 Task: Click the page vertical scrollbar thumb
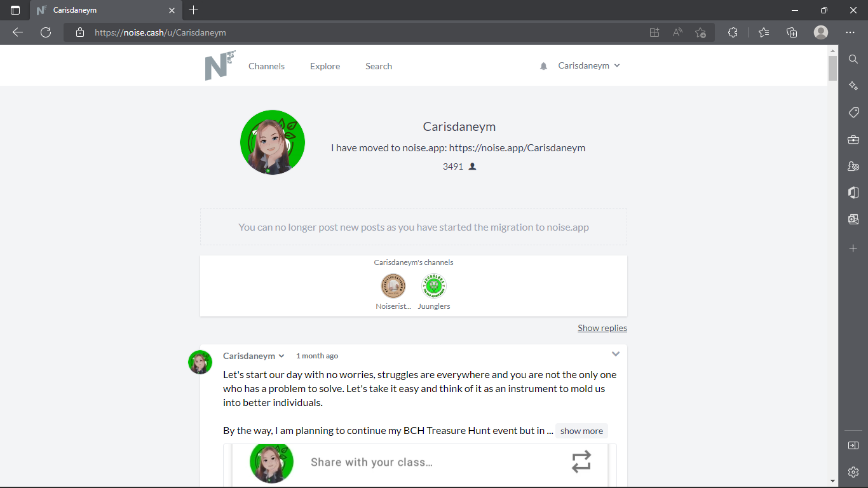[832, 69]
